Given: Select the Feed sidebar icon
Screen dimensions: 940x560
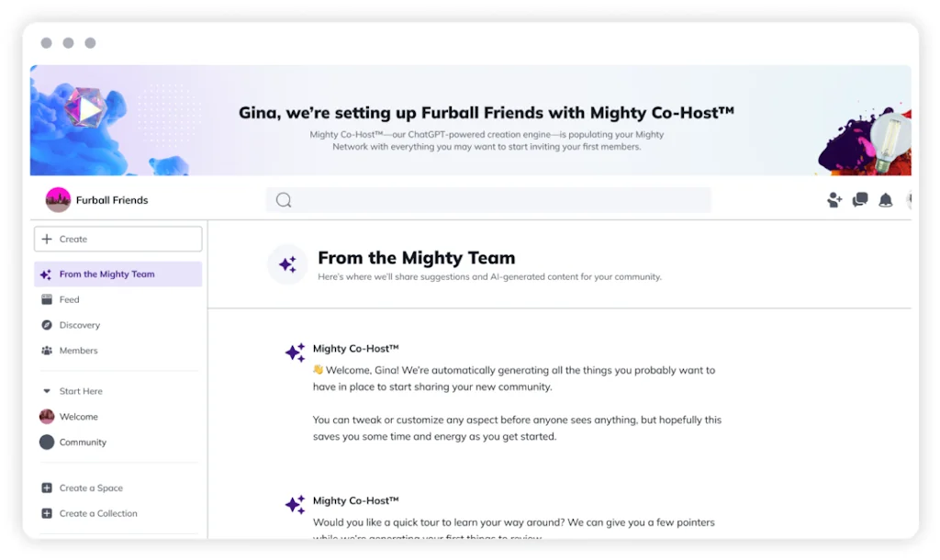Looking at the screenshot, I should pos(45,299).
